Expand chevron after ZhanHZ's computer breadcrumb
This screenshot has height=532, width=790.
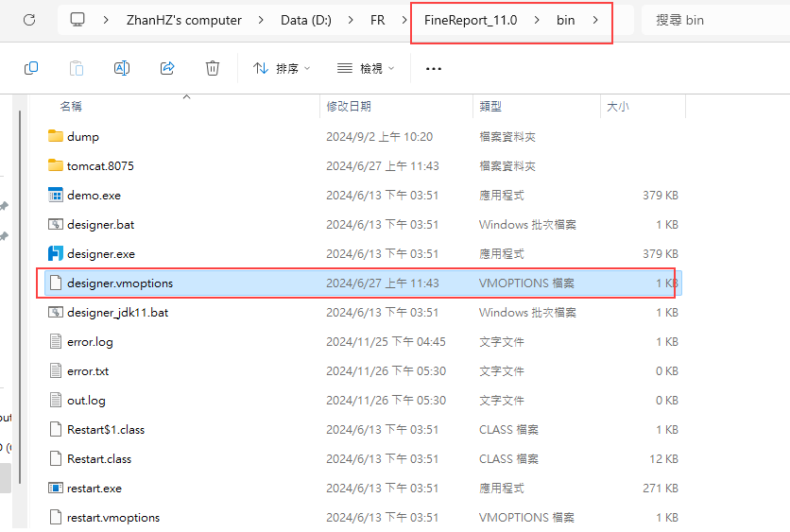pos(261,20)
